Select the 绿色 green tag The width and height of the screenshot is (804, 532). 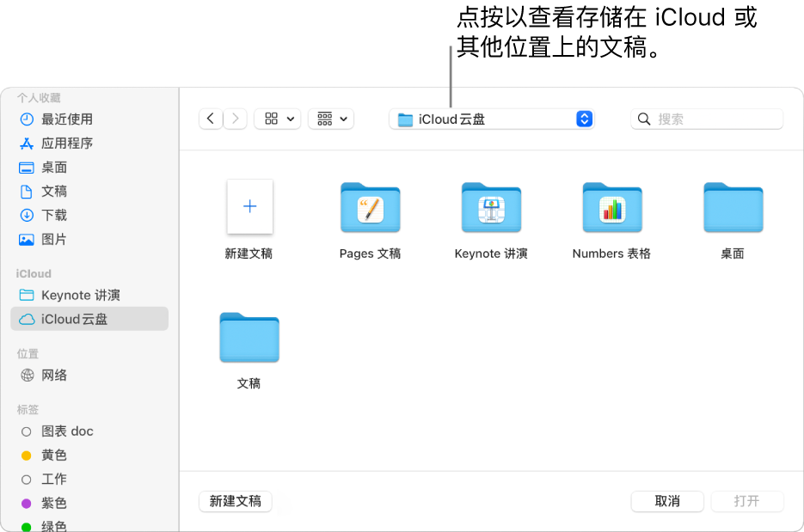tap(89, 525)
